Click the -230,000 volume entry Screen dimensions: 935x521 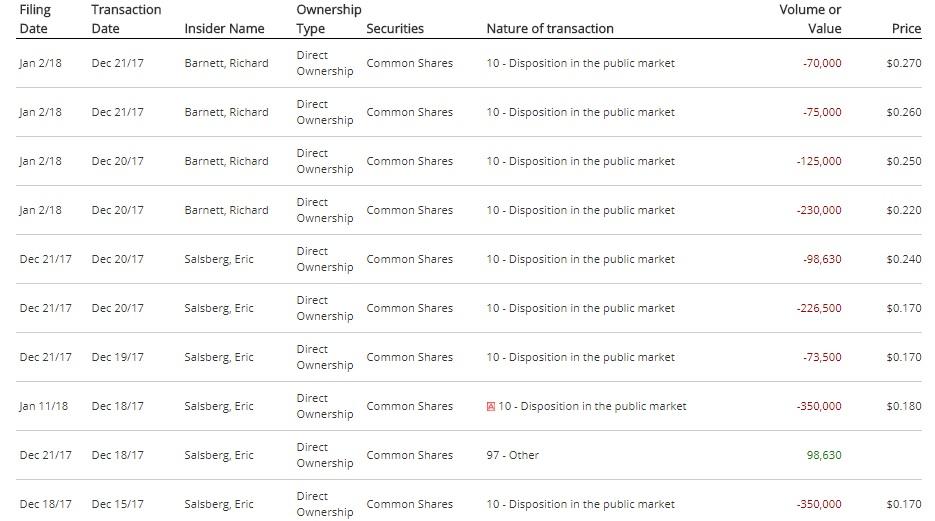tap(819, 210)
